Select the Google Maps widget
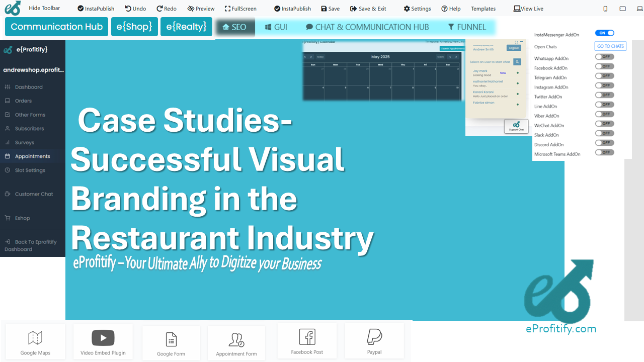Screen dimensions: 644x362 click(x=35, y=341)
